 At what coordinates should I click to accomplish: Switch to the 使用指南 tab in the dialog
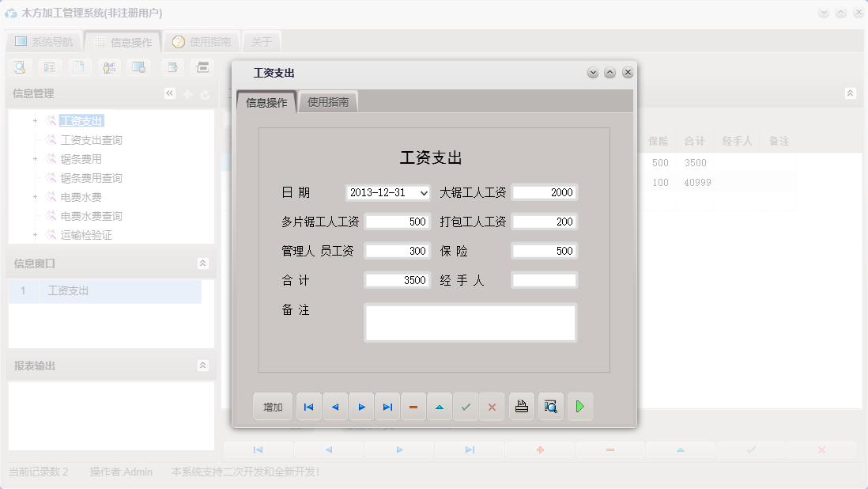coord(327,101)
